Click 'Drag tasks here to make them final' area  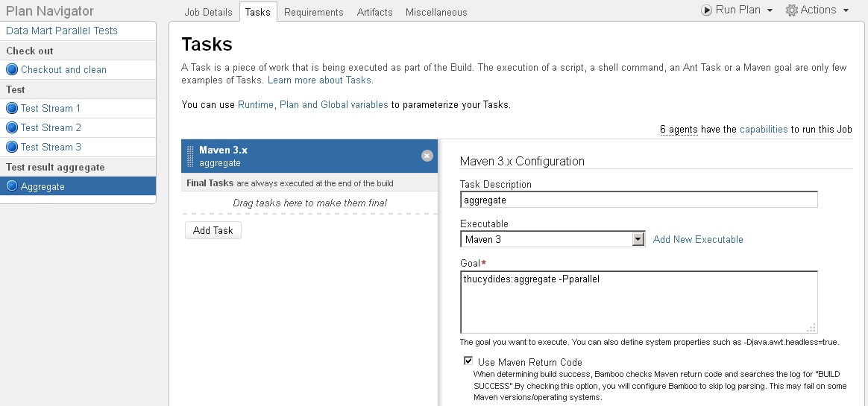click(309, 203)
